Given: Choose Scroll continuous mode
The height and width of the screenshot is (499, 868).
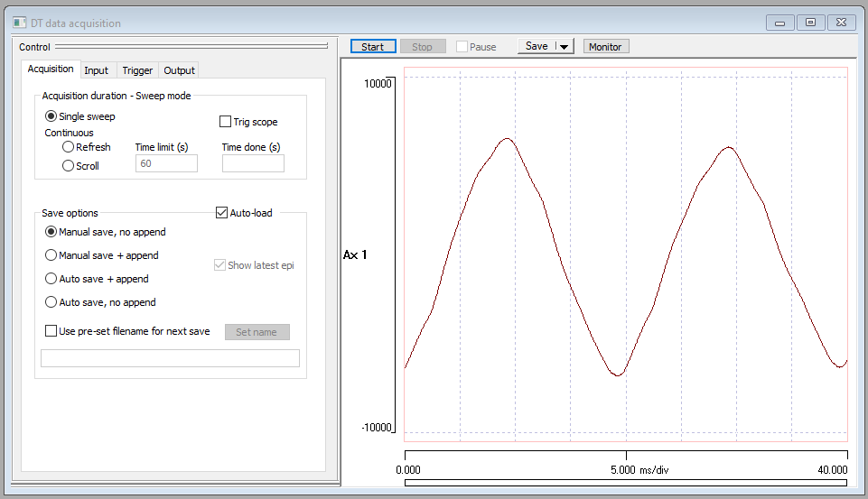Looking at the screenshot, I should click(68, 166).
